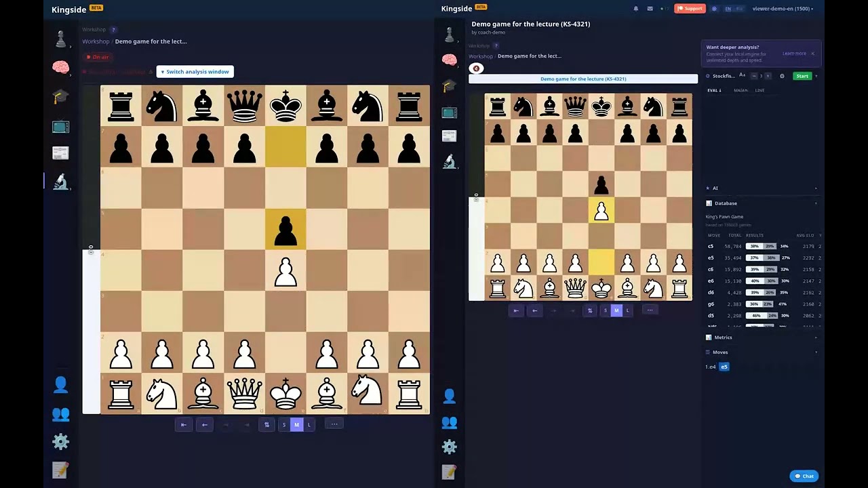Open messages envelope in right window header
This screenshot has height=488, width=868.
click(x=650, y=9)
